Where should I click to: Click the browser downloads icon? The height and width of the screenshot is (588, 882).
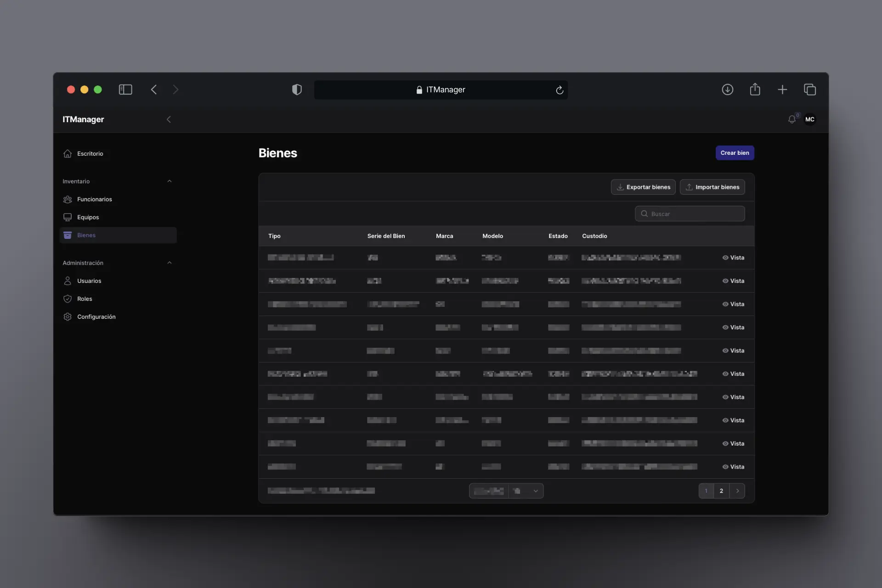(x=727, y=90)
